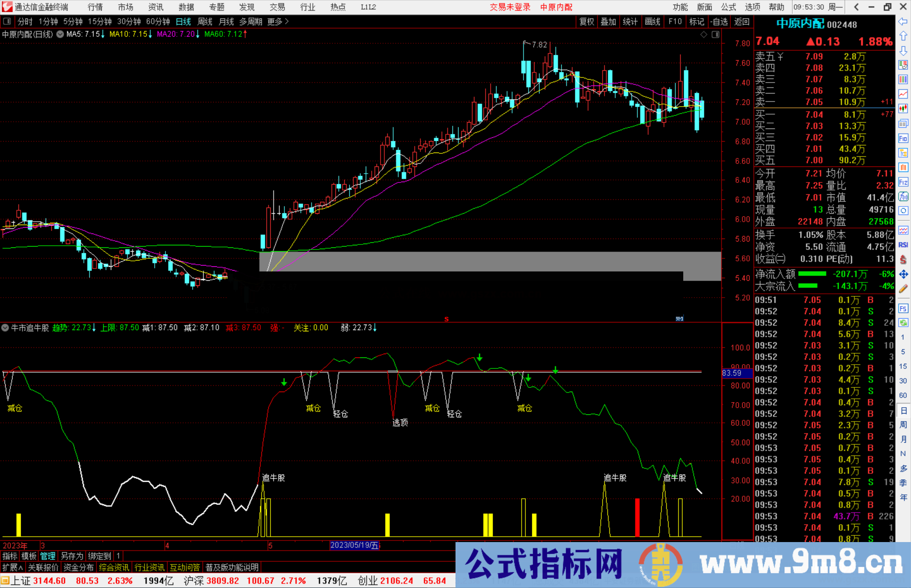Click the back arrow icon in right sidebar
Screen dimensions: 911x588
pyautogui.click(x=903, y=21)
